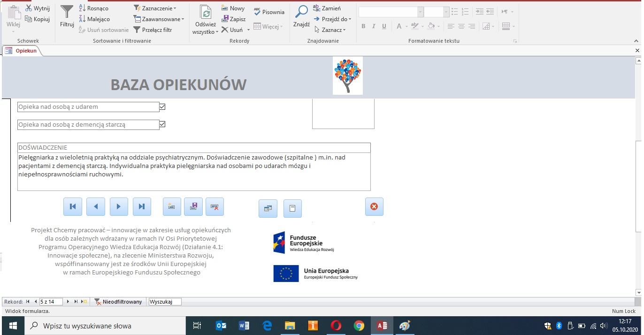Click the purple floppy save record button
Screen dimensions: 644x335
[x=193, y=206]
